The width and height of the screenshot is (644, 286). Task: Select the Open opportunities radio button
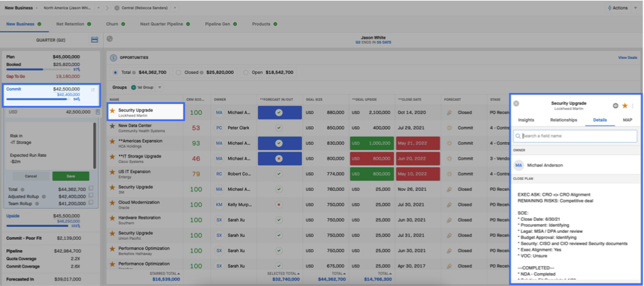[x=246, y=72]
